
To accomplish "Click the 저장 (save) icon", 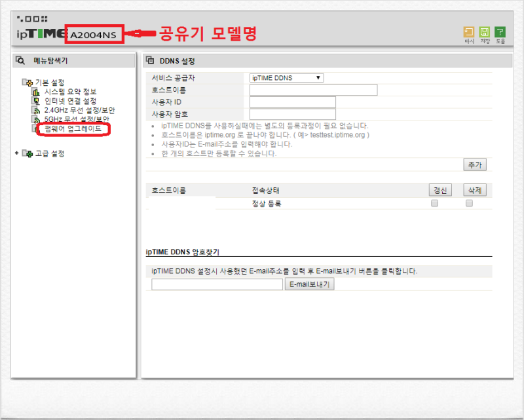I will point(485,31).
